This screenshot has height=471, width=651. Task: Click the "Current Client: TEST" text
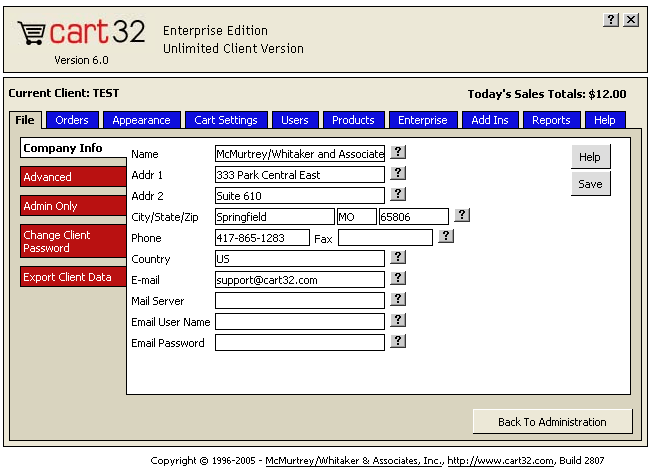tap(64, 93)
